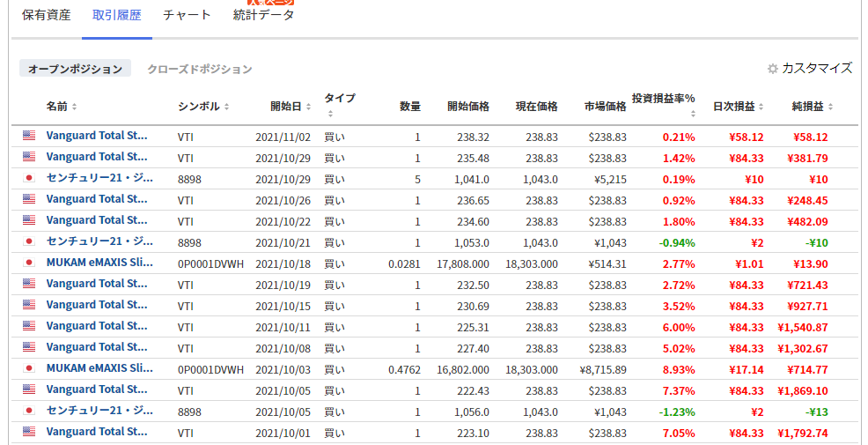Click US flag on 2021/10/08 VTI row

click(29, 347)
